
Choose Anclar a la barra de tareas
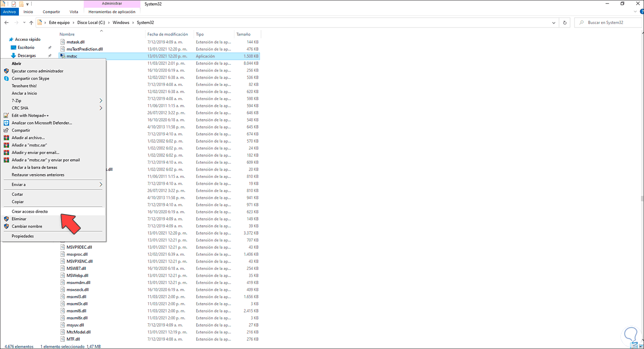click(x=54, y=167)
